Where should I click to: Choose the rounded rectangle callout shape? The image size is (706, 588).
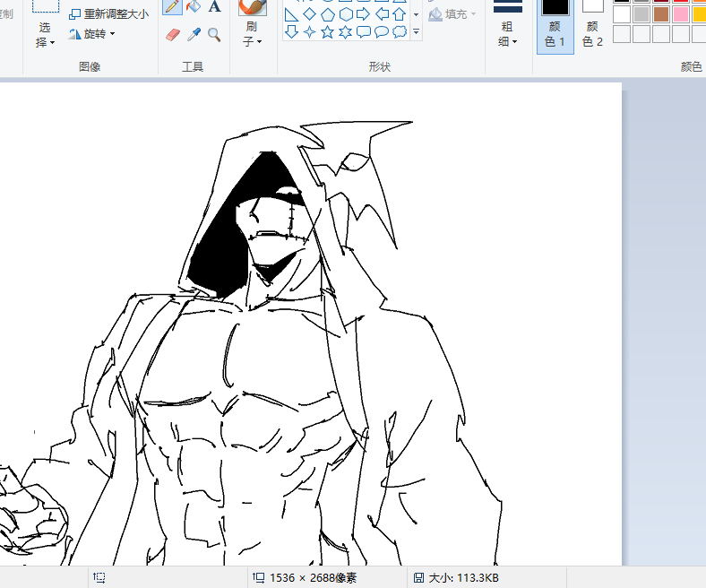click(x=364, y=32)
